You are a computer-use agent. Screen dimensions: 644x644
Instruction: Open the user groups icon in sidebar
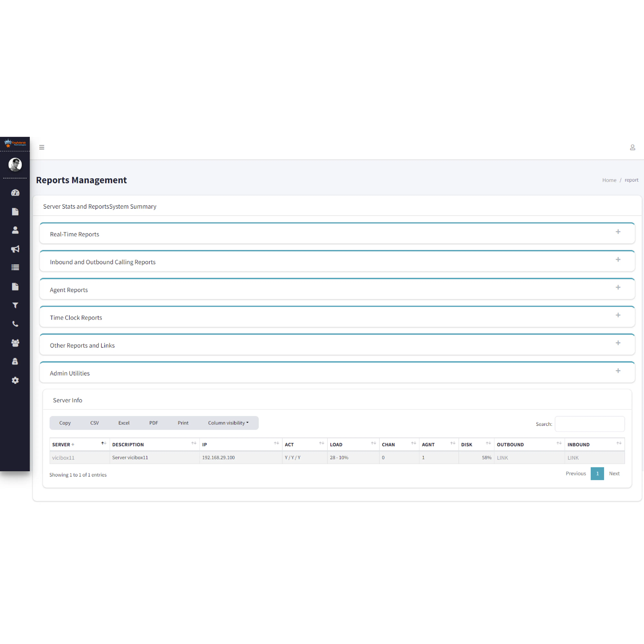(15, 343)
